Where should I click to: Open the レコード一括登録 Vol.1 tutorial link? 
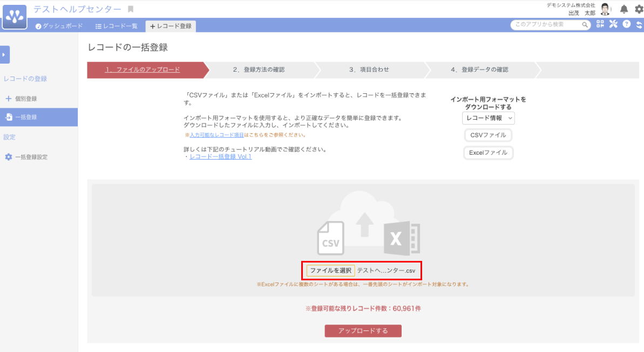click(221, 157)
